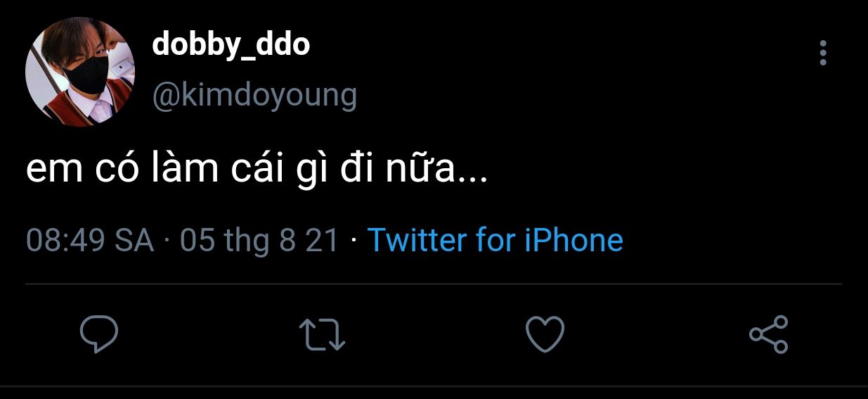The width and height of the screenshot is (868, 399).
Task: Reply to the dobby_ddo tweet
Action: pos(98,334)
